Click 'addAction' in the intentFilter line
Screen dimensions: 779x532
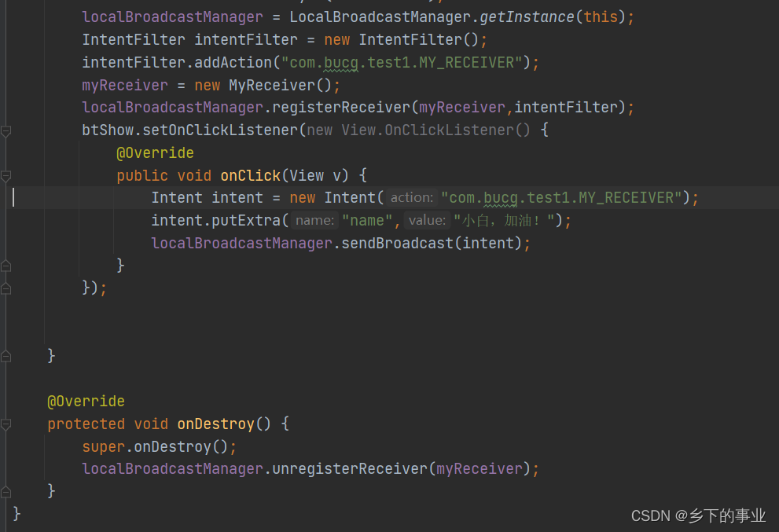click(x=233, y=63)
